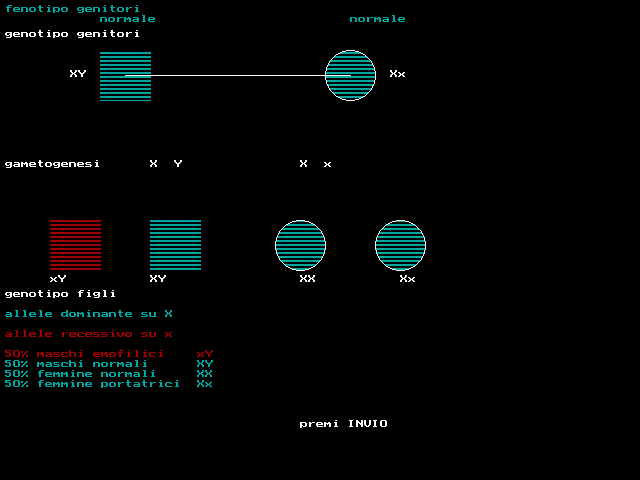The height and width of the screenshot is (480, 640).
Task: Click the 'xY' label under red square
Action: pos(58,279)
